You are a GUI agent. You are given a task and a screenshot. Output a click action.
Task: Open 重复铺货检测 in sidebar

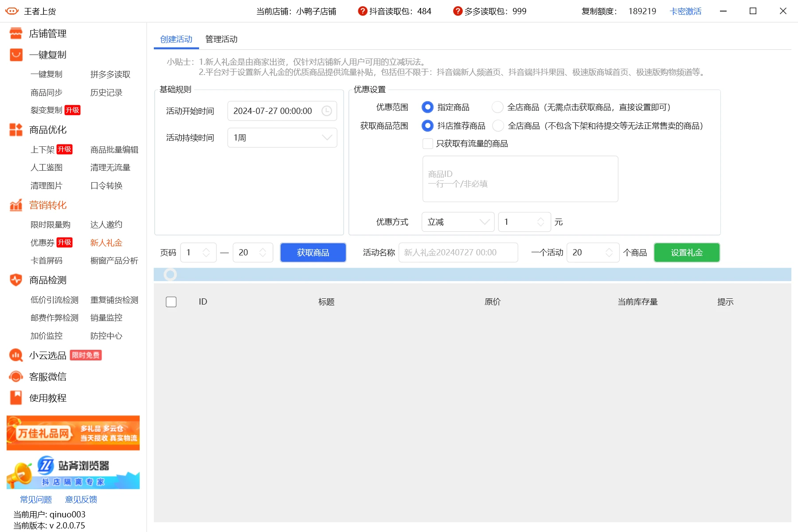click(114, 300)
